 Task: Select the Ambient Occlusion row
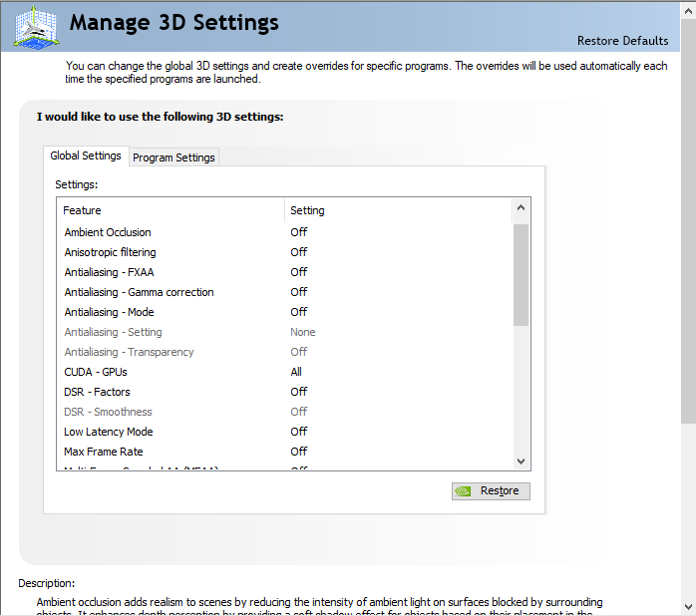tap(284, 232)
